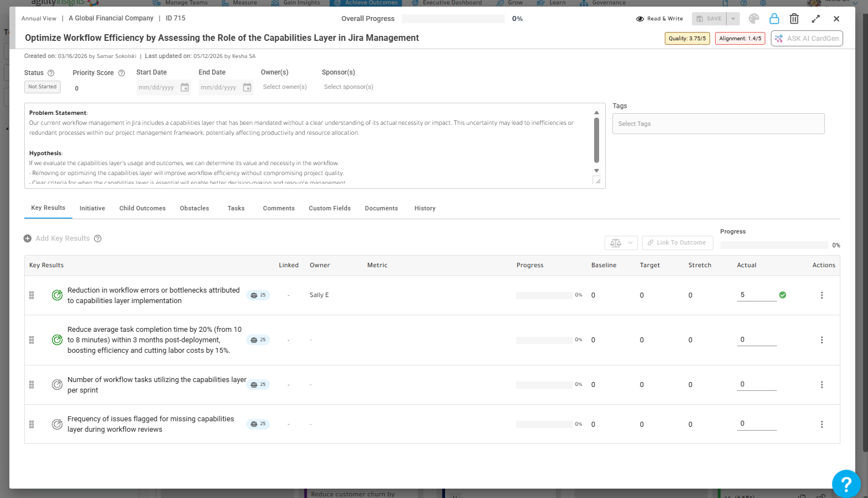Viewport: 868px width, 498px height.
Task: Open the Not Started status dropdown
Action: click(x=43, y=87)
